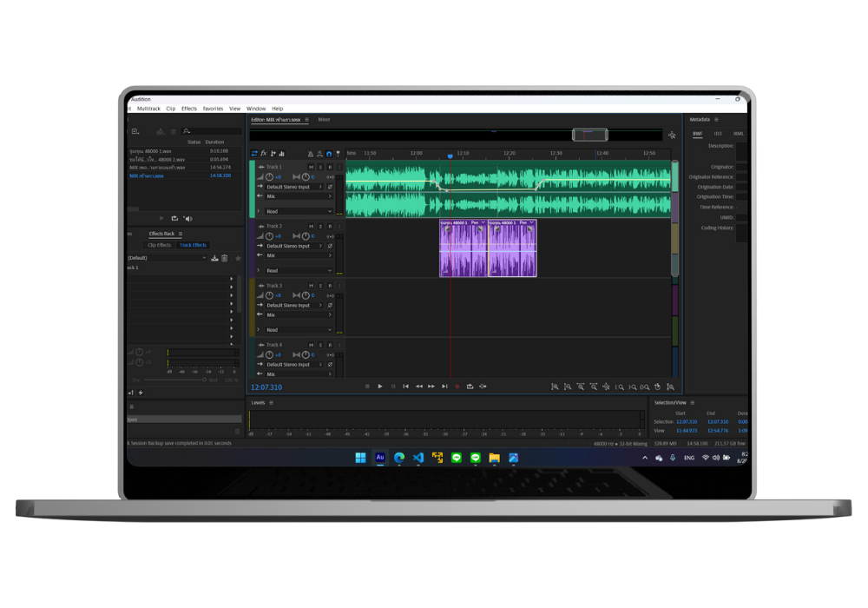Screen dimensions: 868x608
Task: Open Track 2 Default Stereo Input dropdown
Action: 293,246
